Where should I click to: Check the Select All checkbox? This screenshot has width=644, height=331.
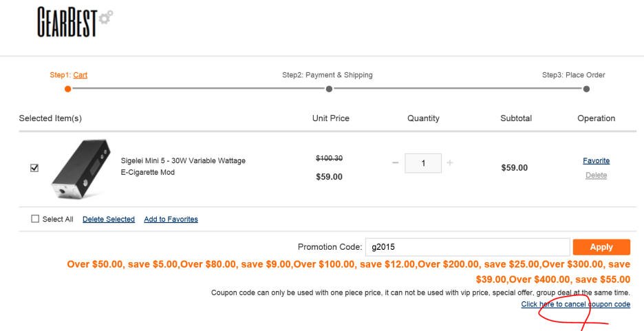[x=35, y=218]
